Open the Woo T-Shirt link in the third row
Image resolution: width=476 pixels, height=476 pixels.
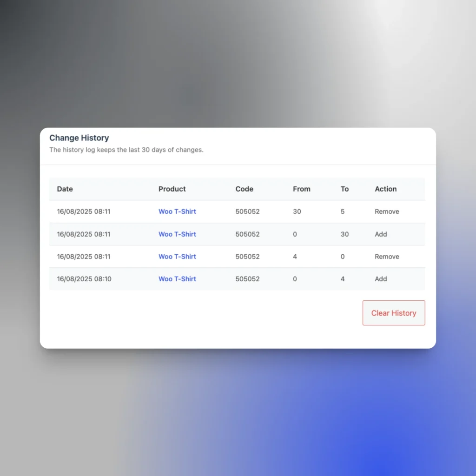(177, 257)
